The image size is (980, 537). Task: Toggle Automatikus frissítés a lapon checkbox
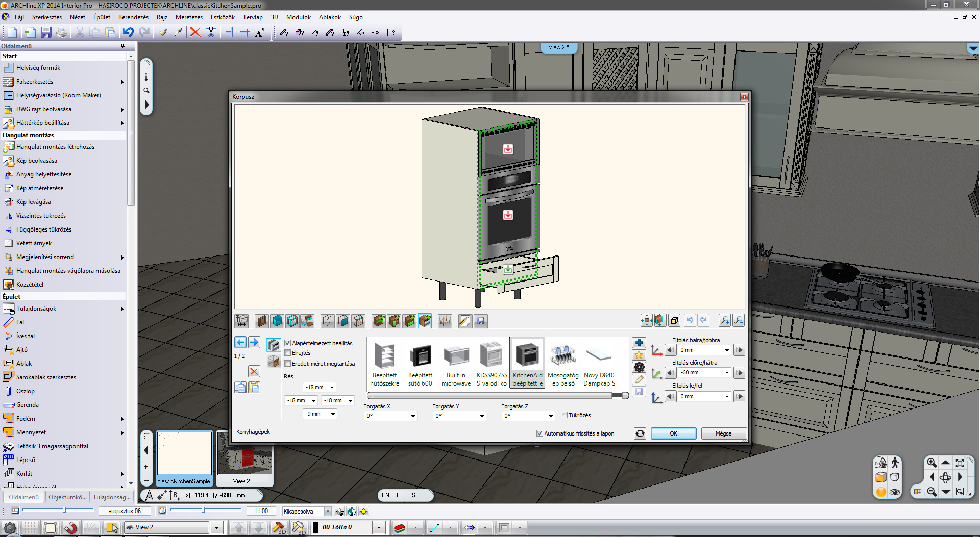[540, 433]
